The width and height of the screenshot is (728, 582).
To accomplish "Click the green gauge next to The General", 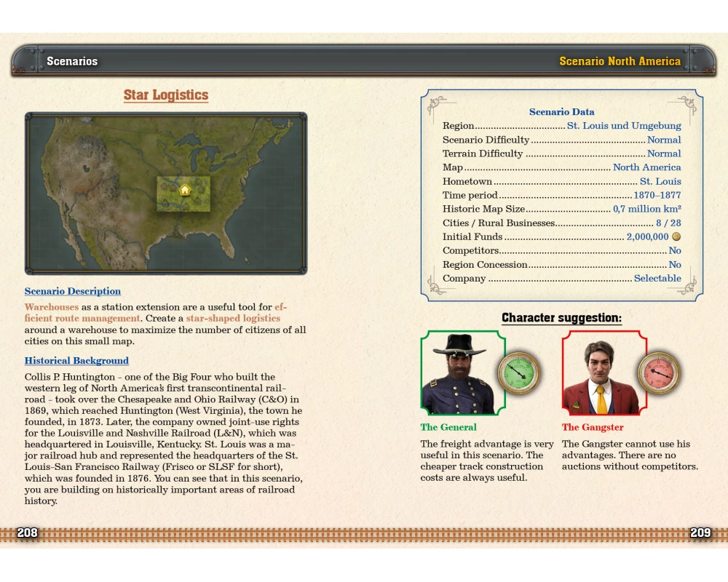I will pos(518,372).
